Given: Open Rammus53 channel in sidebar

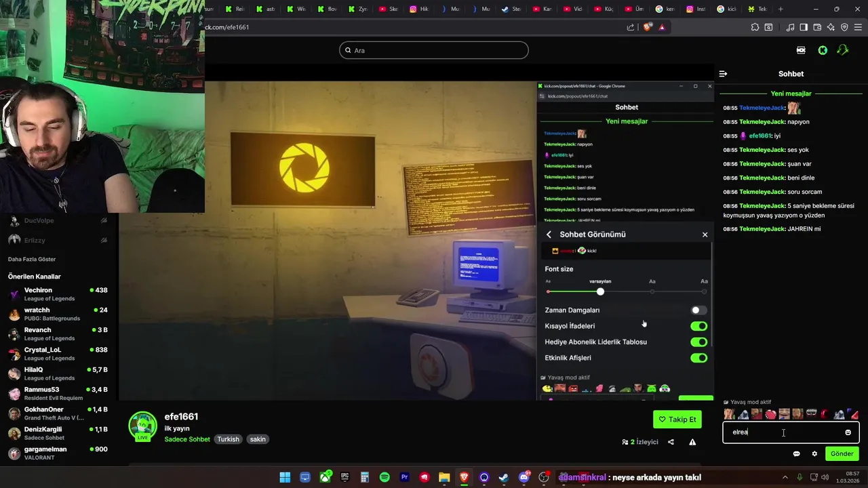Looking at the screenshot, I should click(x=59, y=393).
